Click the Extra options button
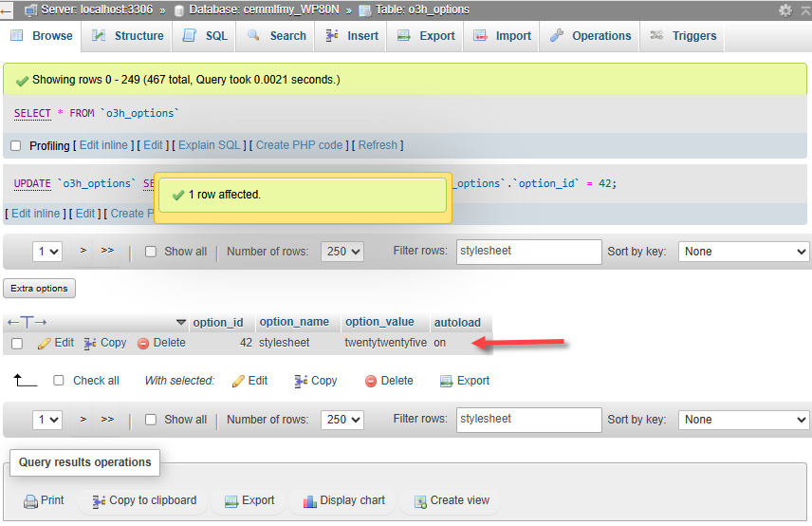The image size is (812, 526). (39, 288)
